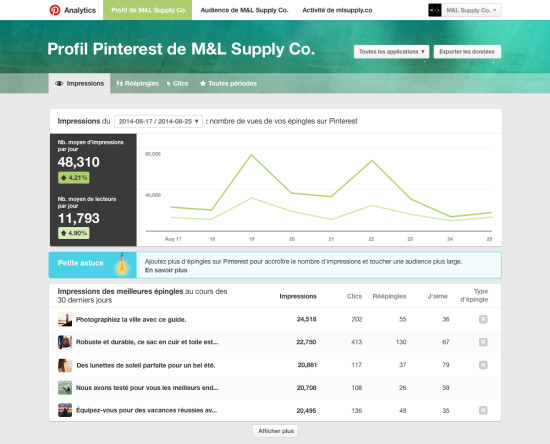
Task: Sort by the Impressions column header
Action: click(298, 296)
